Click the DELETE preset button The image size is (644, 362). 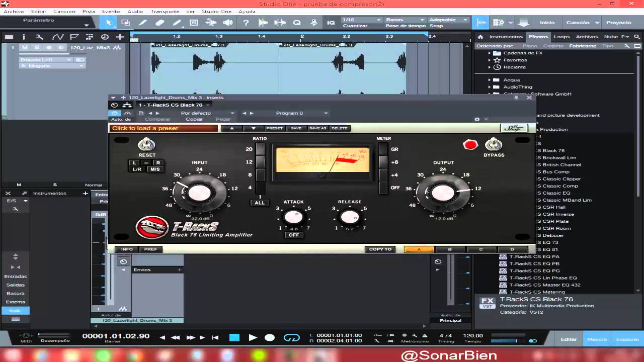pyautogui.click(x=339, y=128)
